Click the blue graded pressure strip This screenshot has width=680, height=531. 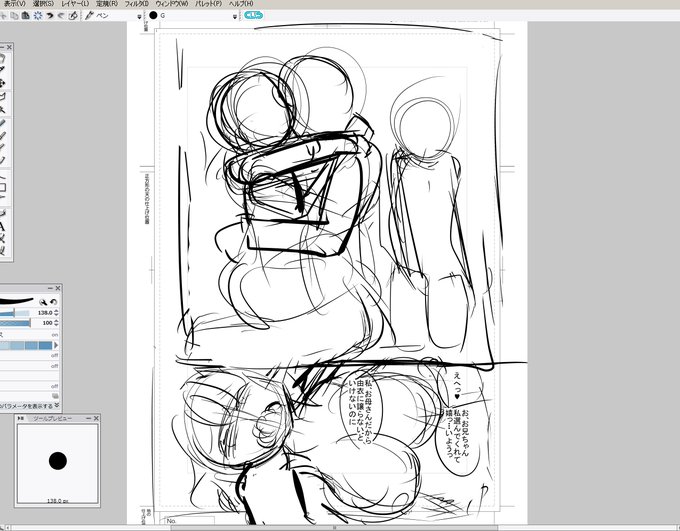click(26, 345)
